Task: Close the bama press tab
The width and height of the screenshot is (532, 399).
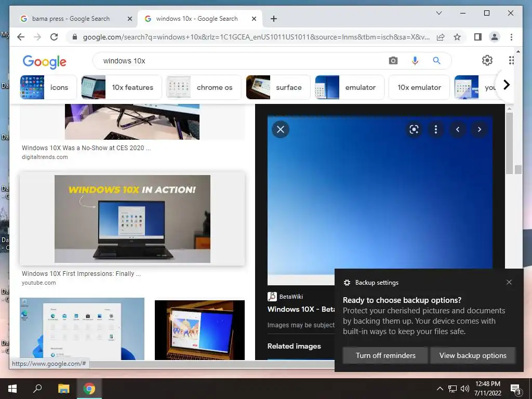Action: pyautogui.click(x=129, y=19)
